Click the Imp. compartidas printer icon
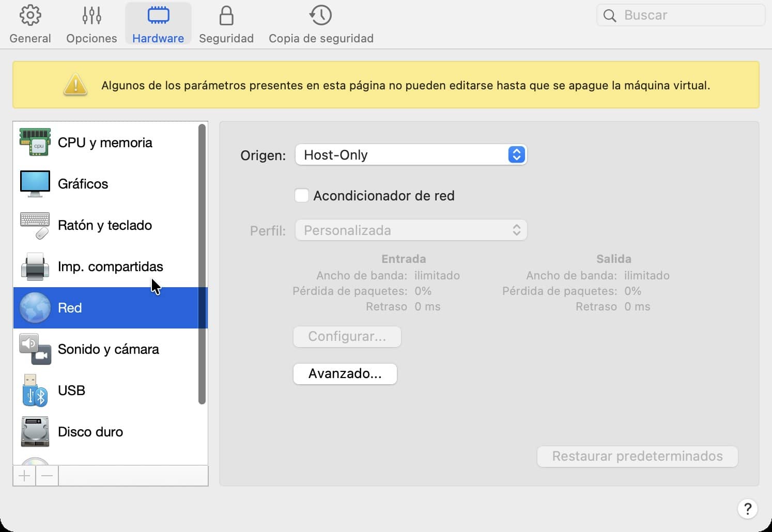 [35, 267]
